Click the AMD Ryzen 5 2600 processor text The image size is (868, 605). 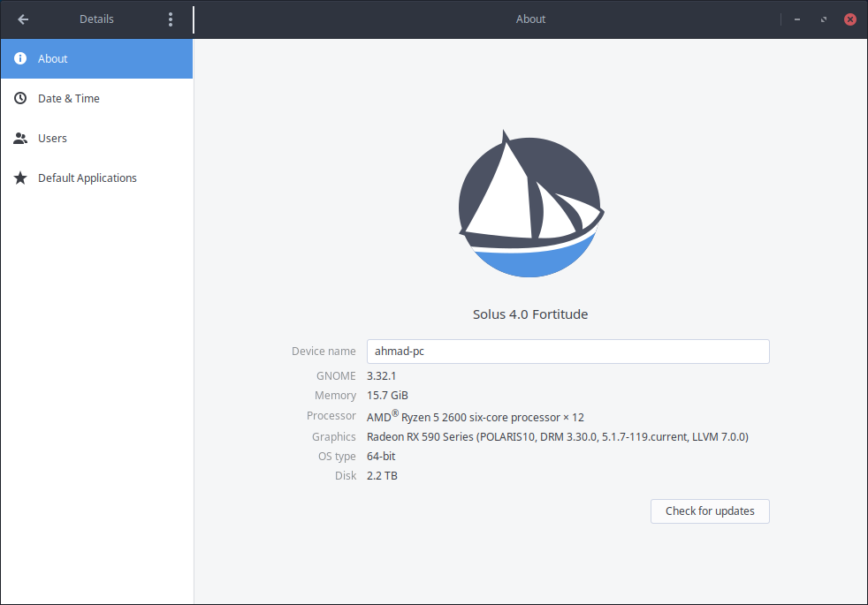pos(476,417)
